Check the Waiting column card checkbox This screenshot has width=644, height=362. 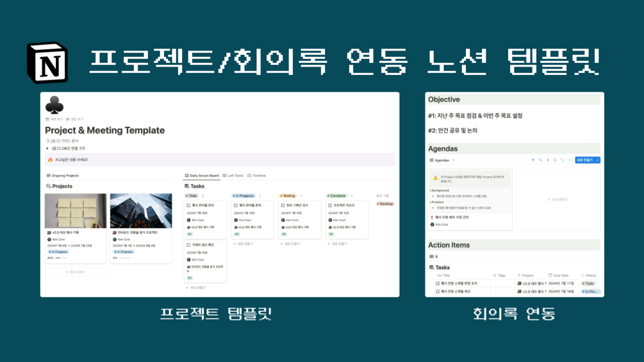pyautogui.click(x=283, y=205)
